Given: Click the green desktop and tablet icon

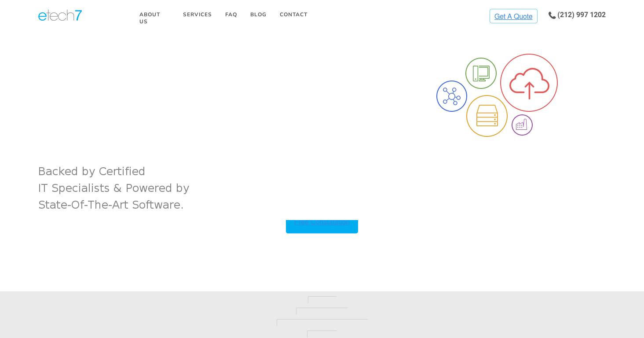Looking at the screenshot, I should coord(481,73).
